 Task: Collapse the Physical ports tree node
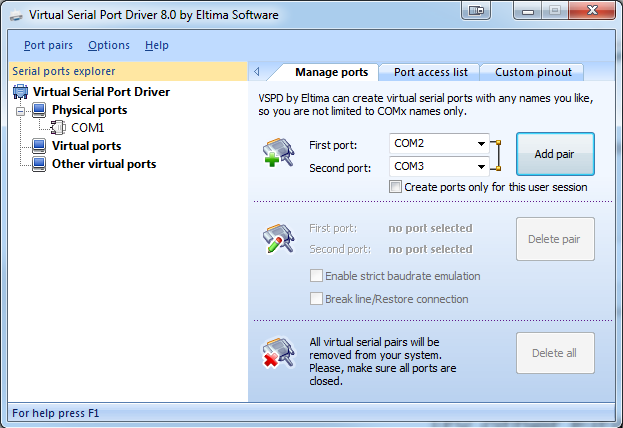click(21, 112)
